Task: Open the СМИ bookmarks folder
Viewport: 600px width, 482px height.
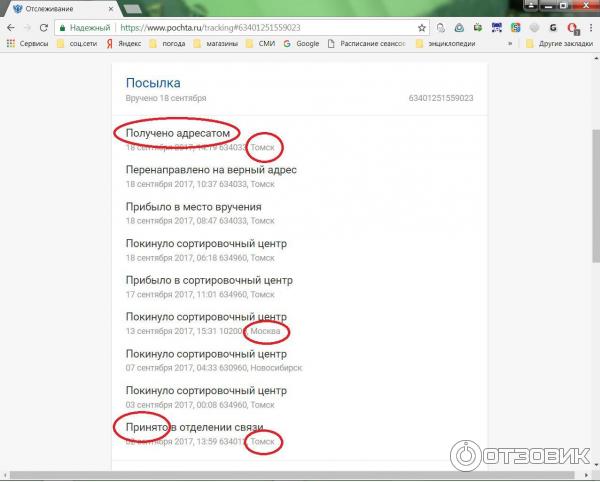Action: (261, 44)
